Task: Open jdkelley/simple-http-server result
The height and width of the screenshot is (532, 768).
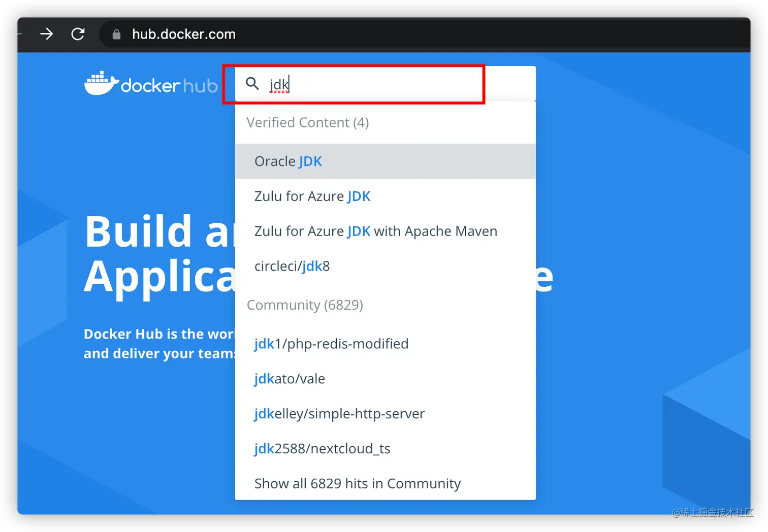Action: point(385,414)
